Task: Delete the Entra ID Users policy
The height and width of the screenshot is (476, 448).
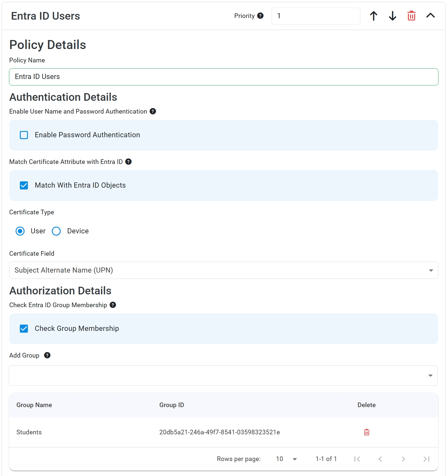Action: [411, 16]
